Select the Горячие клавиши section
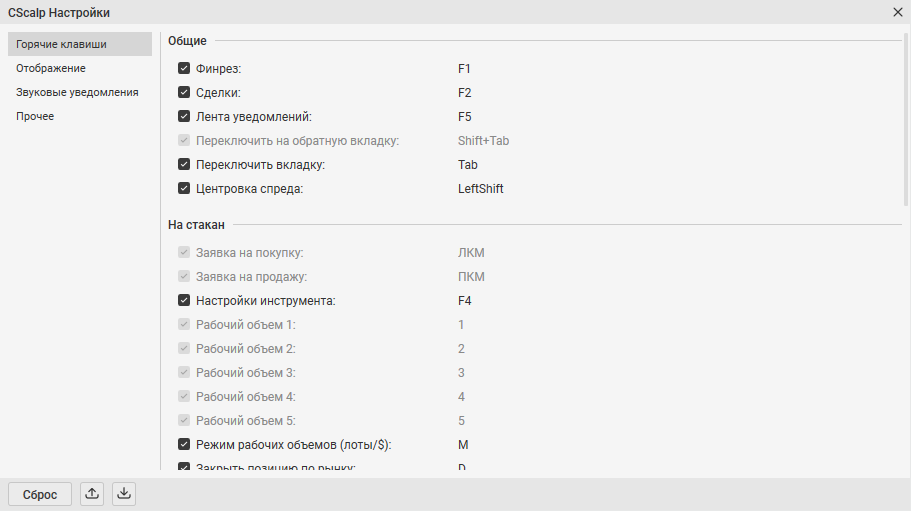The width and height of the screenshot is (911, 511). (x=62, y=44)
